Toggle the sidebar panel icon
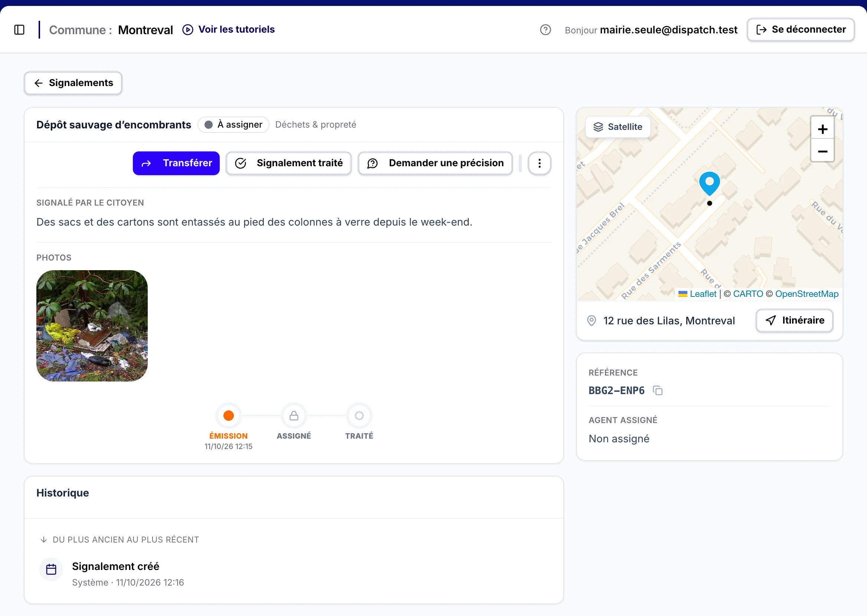Image resolution: width=867 pixels, height=616 pixels. point(19,30)
